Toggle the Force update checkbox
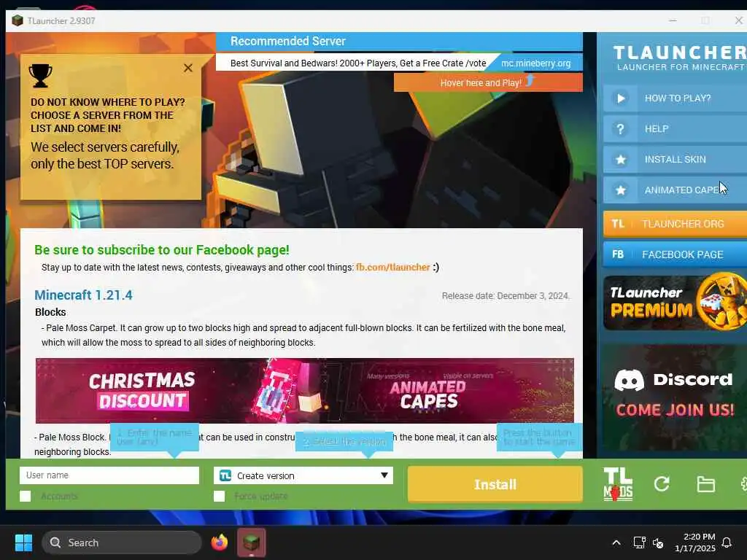Screen dimensions: 747x560 (219, 496)
